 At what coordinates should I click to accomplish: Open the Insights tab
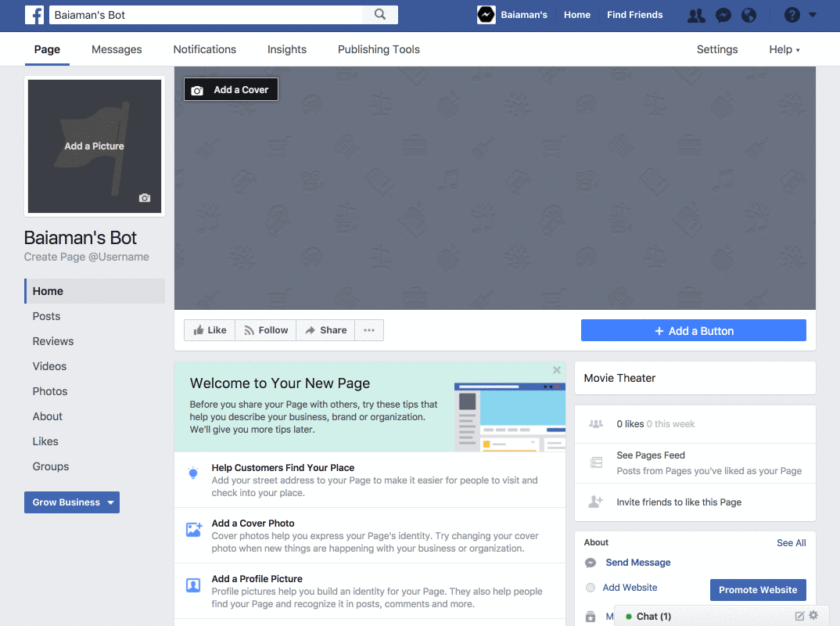tap(286, 49)
